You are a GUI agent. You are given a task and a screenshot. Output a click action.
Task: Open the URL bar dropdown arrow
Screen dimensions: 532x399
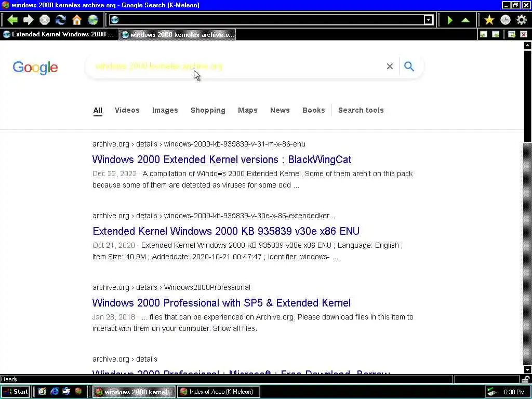(429, 20)
